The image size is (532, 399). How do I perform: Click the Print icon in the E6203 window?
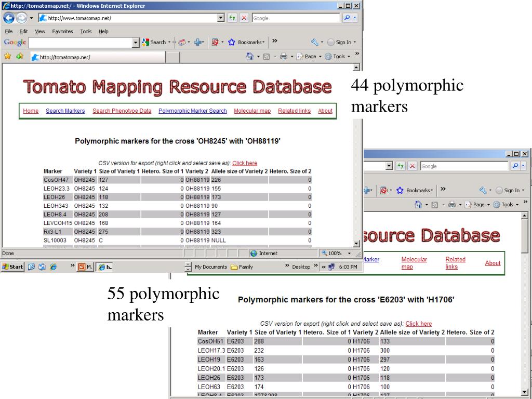coord(451,205)
